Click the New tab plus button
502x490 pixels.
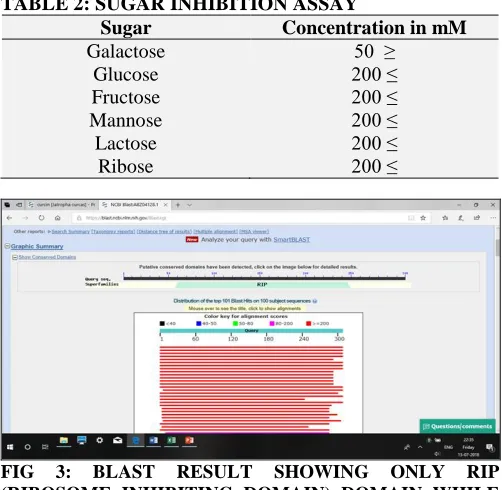pyautogui.click(x=178, y=205)
